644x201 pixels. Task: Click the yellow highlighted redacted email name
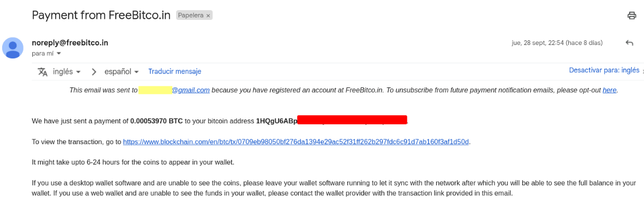point(155,90)
